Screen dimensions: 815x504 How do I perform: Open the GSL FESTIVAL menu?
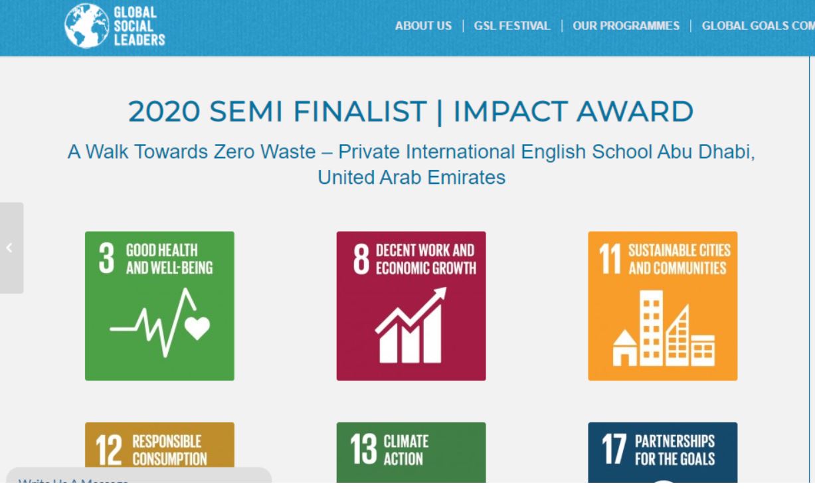pos(512,26)
